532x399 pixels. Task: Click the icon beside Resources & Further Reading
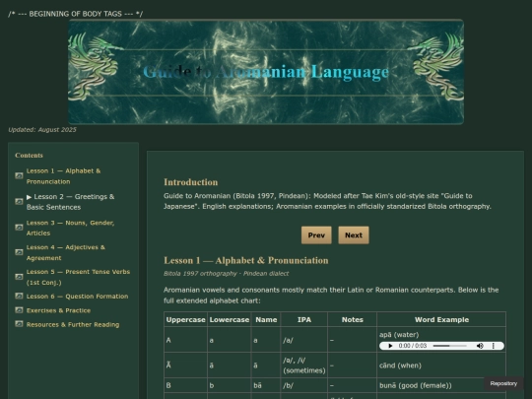[x=19, y=324]
